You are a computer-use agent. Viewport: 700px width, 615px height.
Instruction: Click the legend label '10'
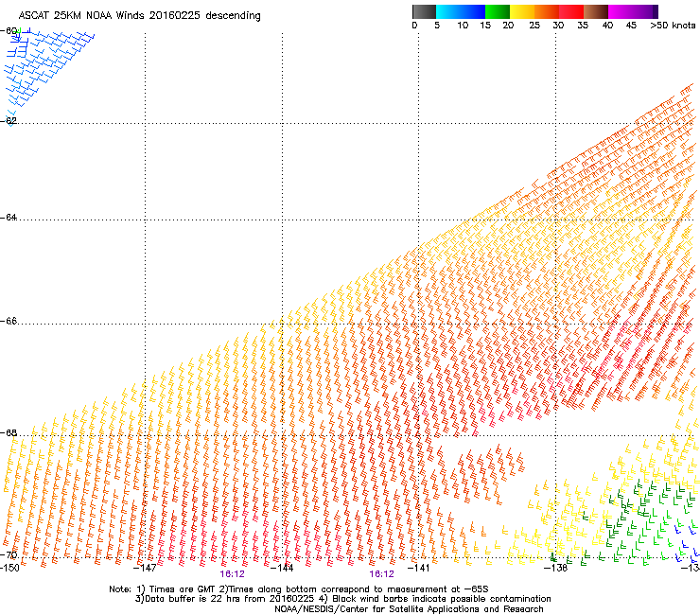click(463, 26)
